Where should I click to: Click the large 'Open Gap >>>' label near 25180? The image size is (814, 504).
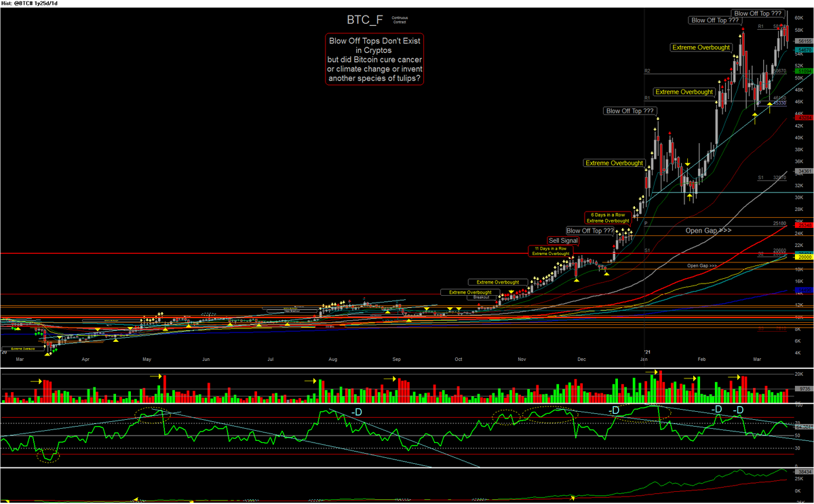point(708,231)
